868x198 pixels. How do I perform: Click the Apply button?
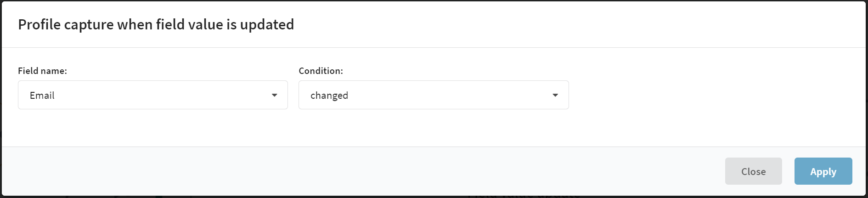tap(823, 171)
